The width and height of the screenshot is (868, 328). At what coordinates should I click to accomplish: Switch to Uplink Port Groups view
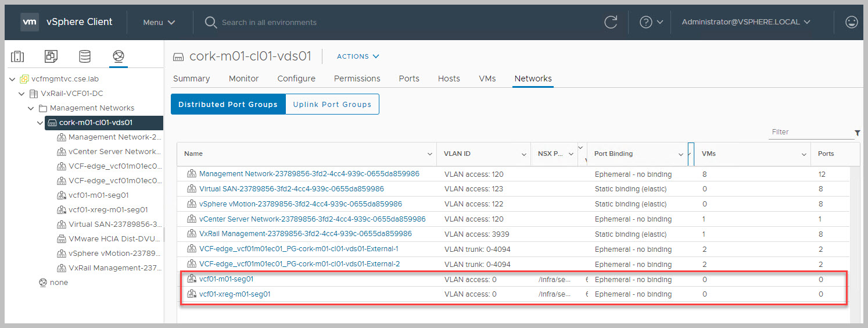coord(332,105)
